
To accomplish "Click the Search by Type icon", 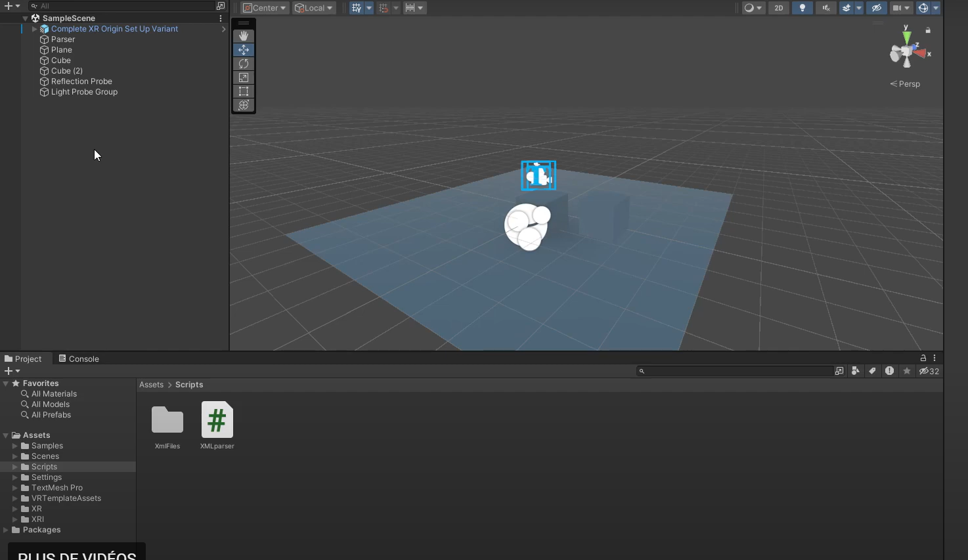I will click(855, 371).
